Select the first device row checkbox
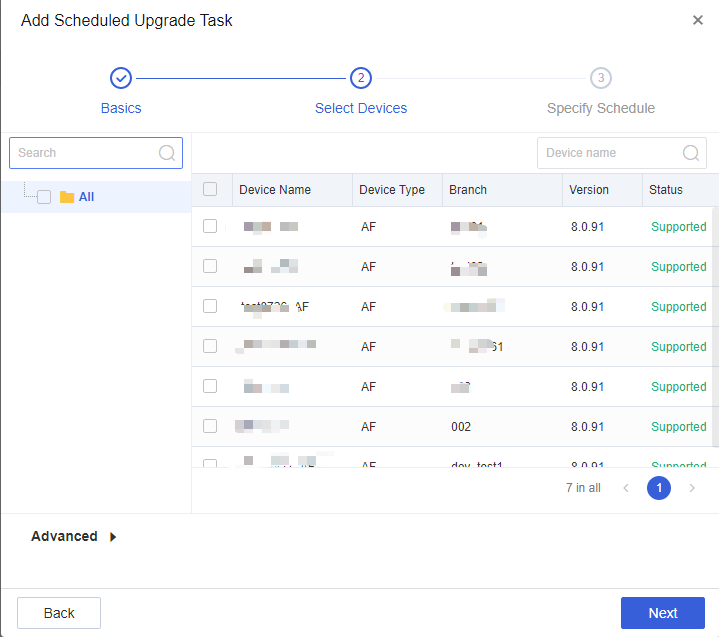The image size is (719, 637). click(210, 226)
